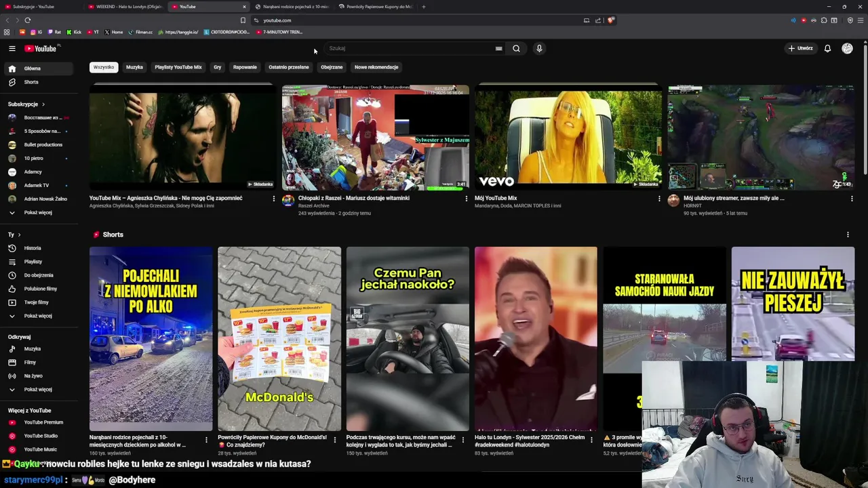The height and width of the screenshot is (488, 868).
Task: Open the Halo tu Londyn Sylwester Short
Action: point(536,339)
